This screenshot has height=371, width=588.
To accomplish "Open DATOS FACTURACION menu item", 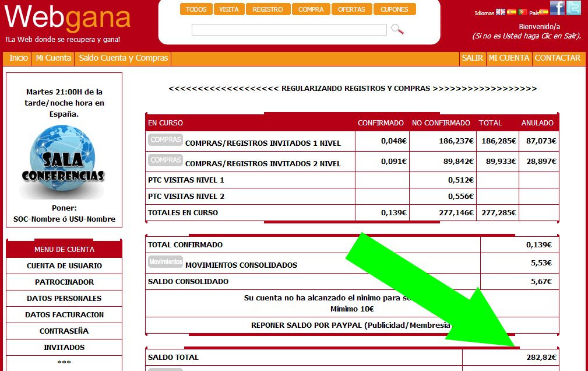I will [64, 314].
